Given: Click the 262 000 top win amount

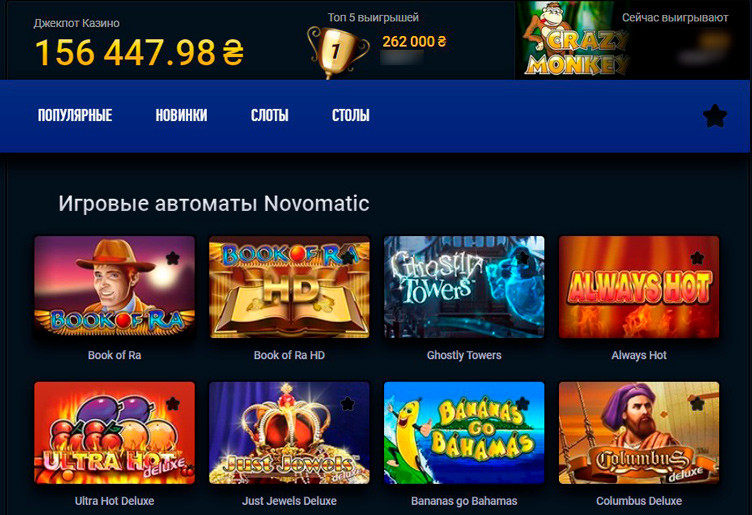Looking at the screenshot, I should tap(414, 42).
